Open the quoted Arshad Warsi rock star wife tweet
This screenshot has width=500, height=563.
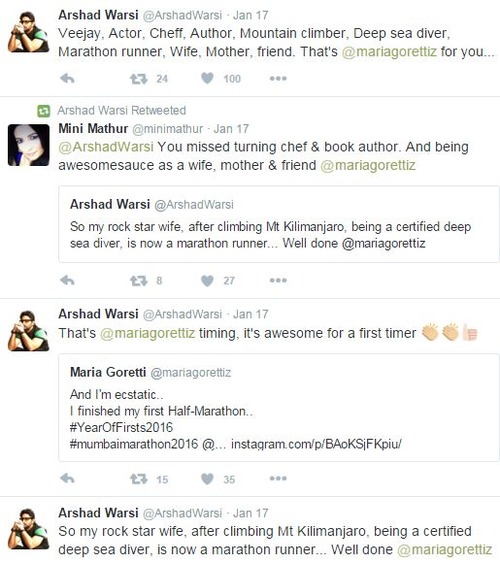point(279,224)
